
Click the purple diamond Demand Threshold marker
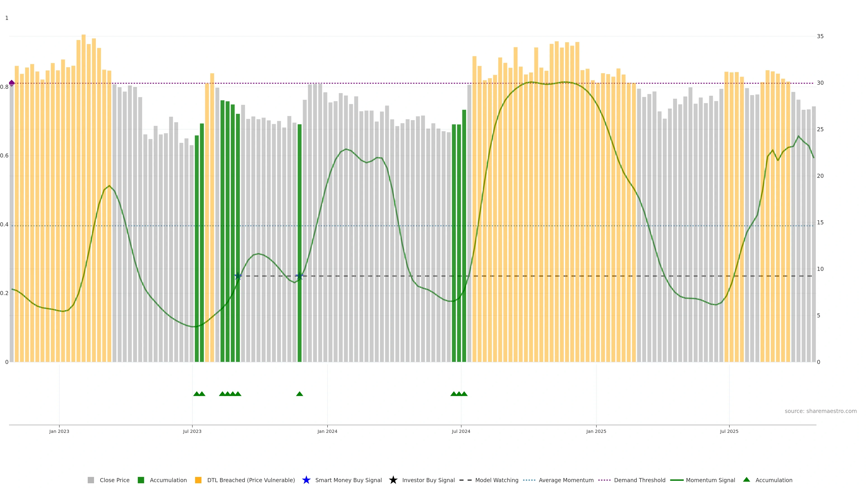coord(12,83)
